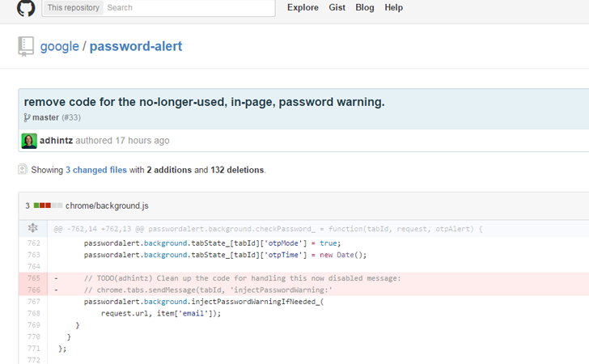The width and height of the screenshot is (589, 364).
Task: Open the password-alert repository link
Action: tap(136, 46)
